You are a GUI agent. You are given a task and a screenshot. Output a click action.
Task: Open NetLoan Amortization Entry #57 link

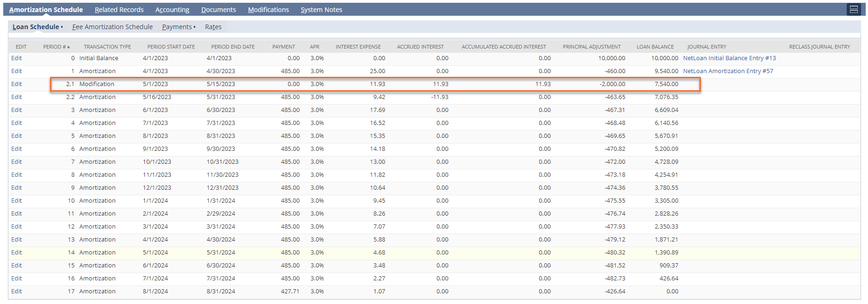tap(728, 71)
